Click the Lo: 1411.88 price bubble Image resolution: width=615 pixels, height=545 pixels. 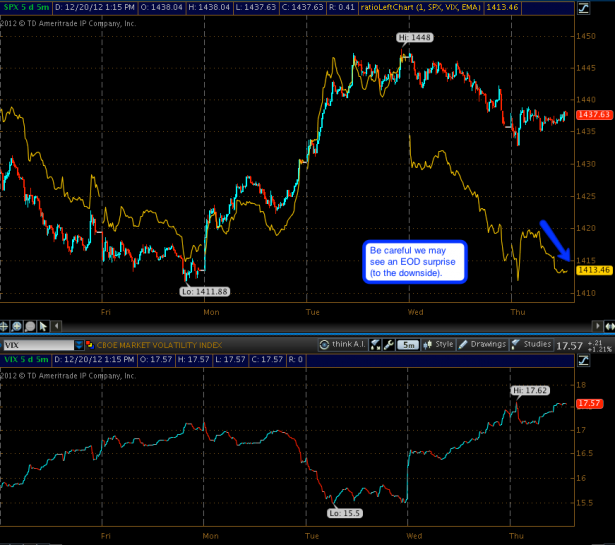coord(205,292)
